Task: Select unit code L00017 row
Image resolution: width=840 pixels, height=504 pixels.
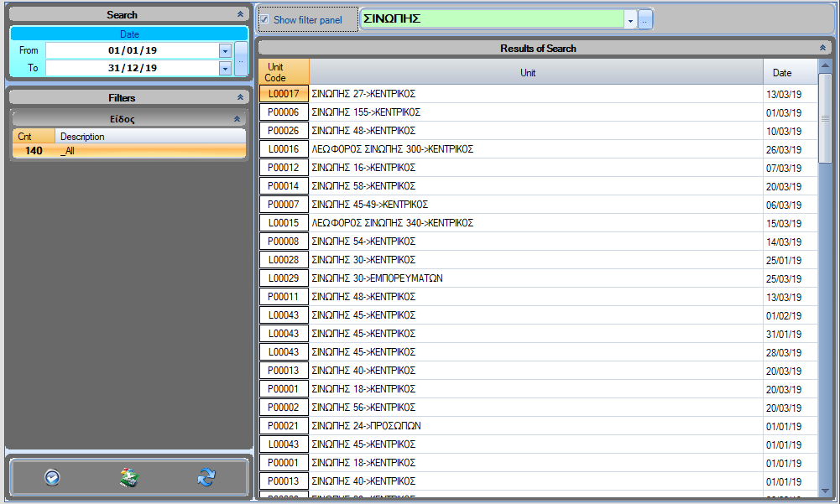Action: coord(284,94)
